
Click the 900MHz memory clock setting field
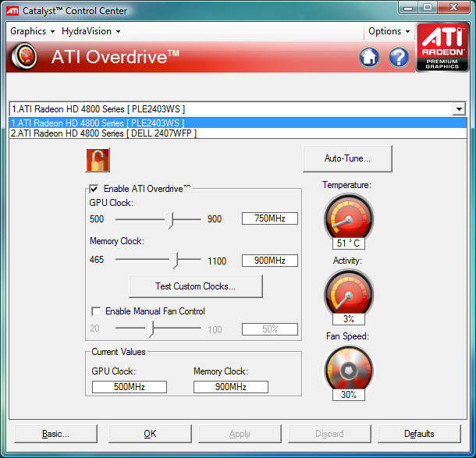click(x=269, y=261)
